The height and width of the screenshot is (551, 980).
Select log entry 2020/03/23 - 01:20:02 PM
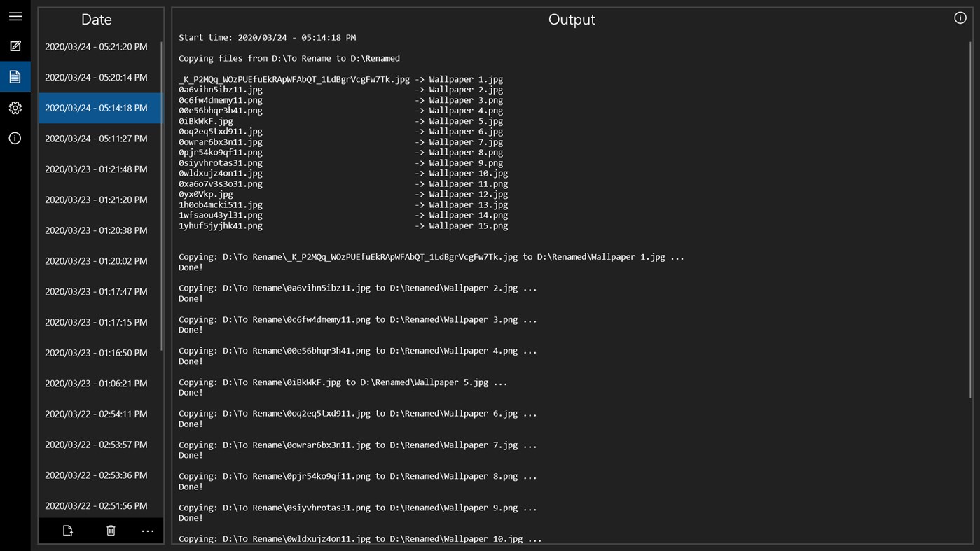(x=97, y=261)
